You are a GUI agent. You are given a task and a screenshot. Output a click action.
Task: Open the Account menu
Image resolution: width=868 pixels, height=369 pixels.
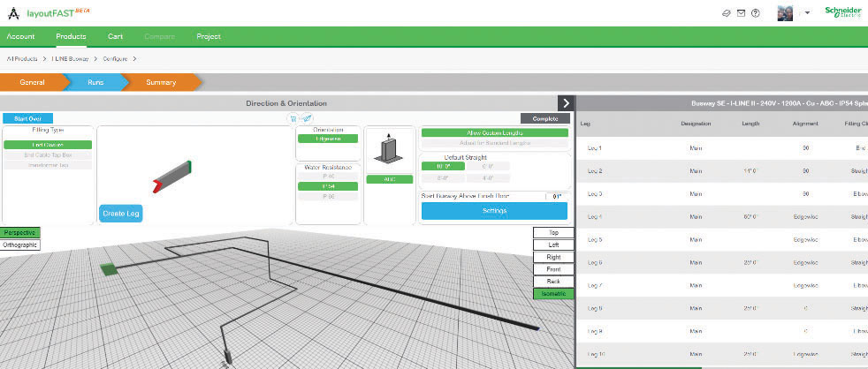(x=20, y=36)
